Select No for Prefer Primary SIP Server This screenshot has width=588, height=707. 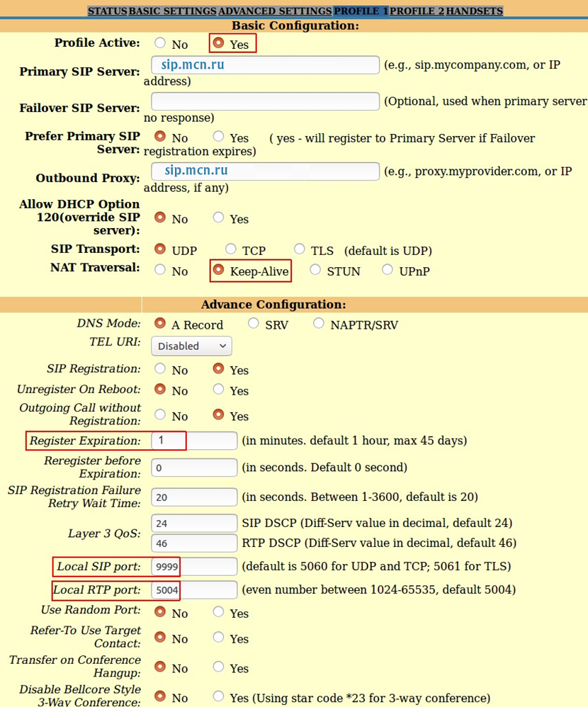tap(160, 136)
